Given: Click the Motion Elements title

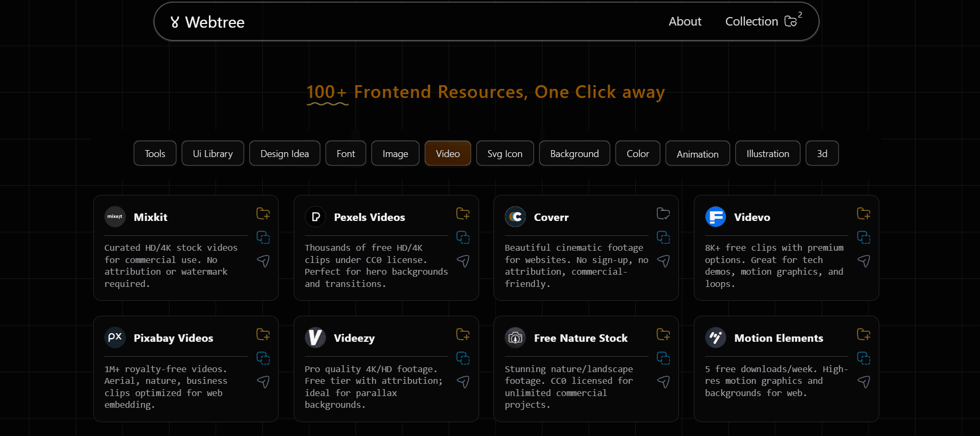Looking at the screenshot, I should 779,338.
